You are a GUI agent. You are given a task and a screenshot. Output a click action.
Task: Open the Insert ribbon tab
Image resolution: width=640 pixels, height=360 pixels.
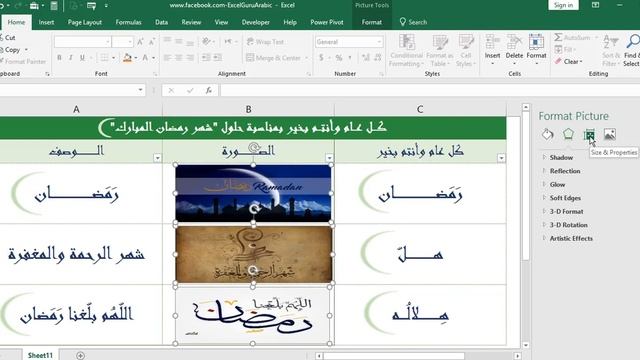point(46,22)
